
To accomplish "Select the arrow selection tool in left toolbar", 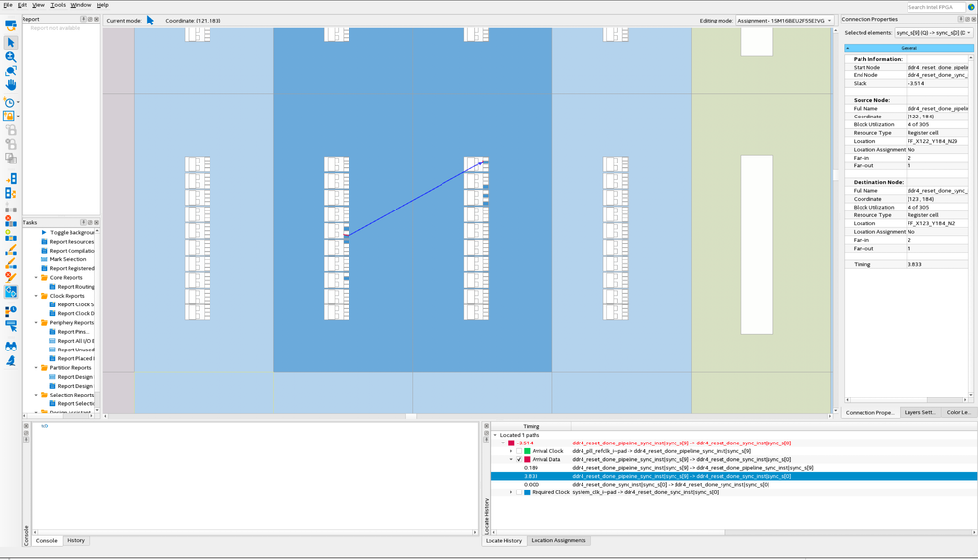I will 11,42.
